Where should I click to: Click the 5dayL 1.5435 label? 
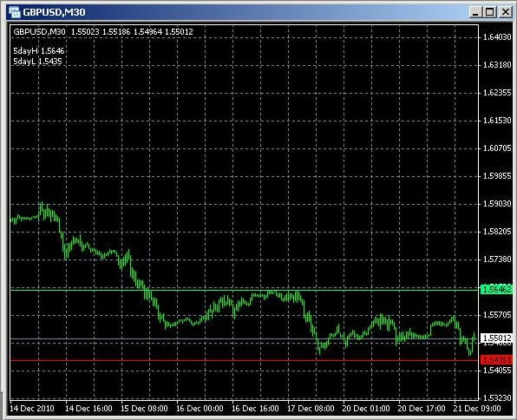[x=37, y=62]
